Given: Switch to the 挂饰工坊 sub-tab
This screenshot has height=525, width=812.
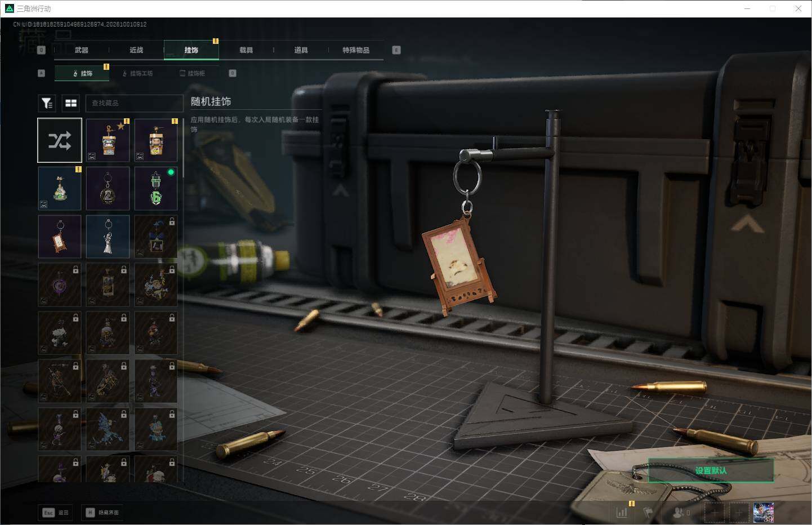Looking at the screenshot, I should click(x=138, y=73).
